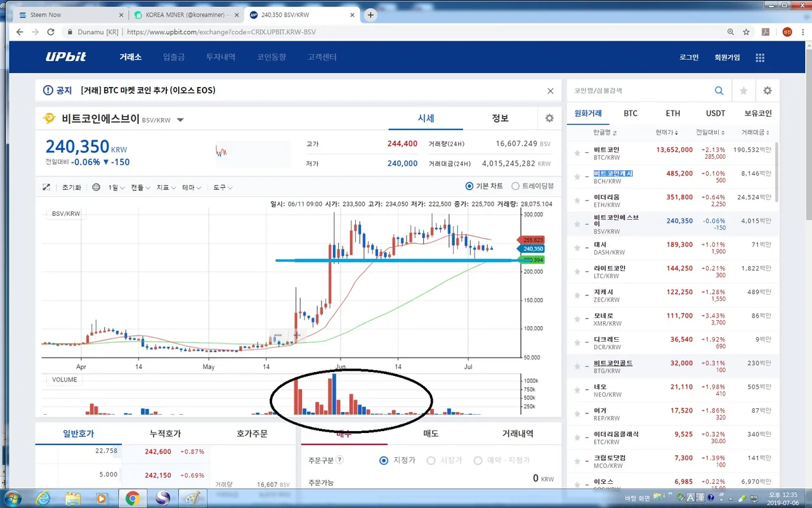
Task: Show favorite coins with star filter
Action: point(743,91)
